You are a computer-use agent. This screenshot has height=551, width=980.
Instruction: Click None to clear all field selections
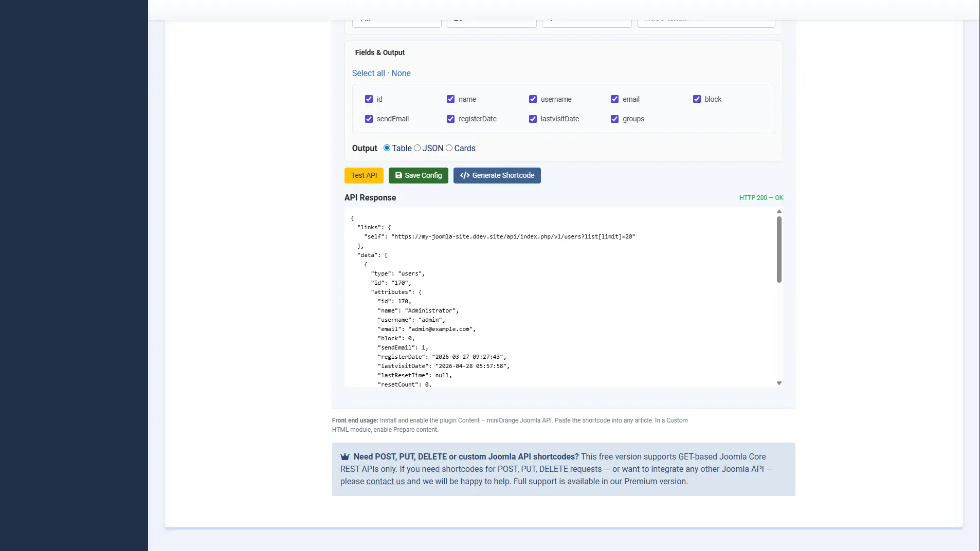click(x=401, y=73)
